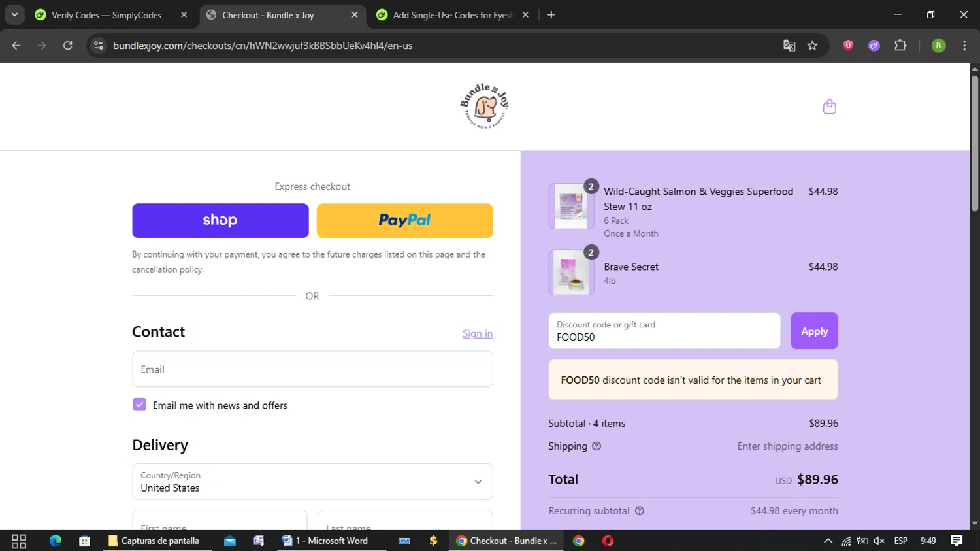Pay with PayPal button

(404, 220)
